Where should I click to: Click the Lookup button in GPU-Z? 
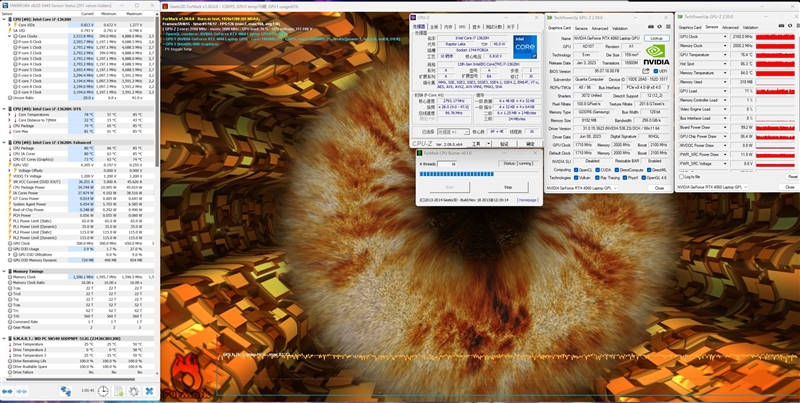tap(657, 38)
